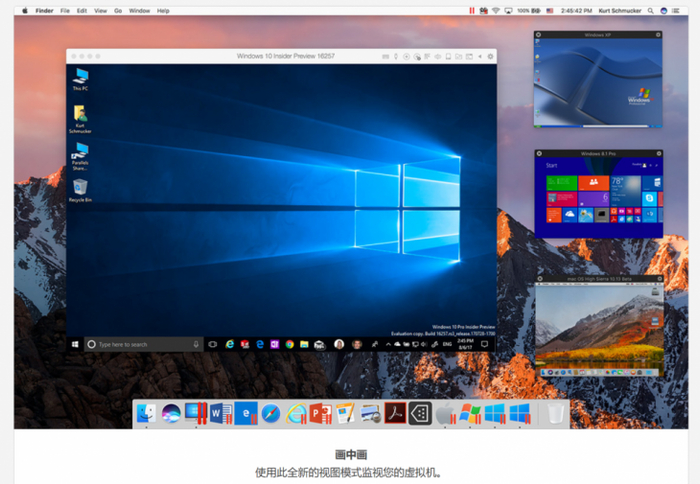Open volume control on Windows taskbar
Viewport: 700px width, 484px height.
point(424,344)
